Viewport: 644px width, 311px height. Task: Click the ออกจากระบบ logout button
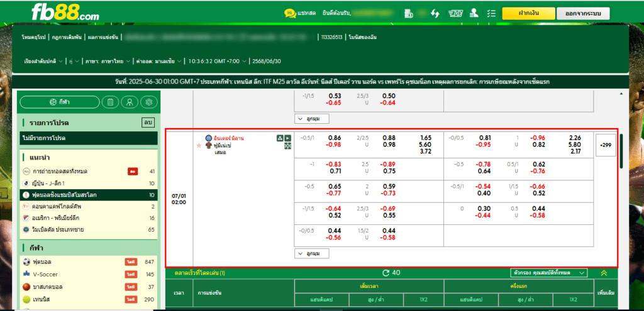coord(583,14)
